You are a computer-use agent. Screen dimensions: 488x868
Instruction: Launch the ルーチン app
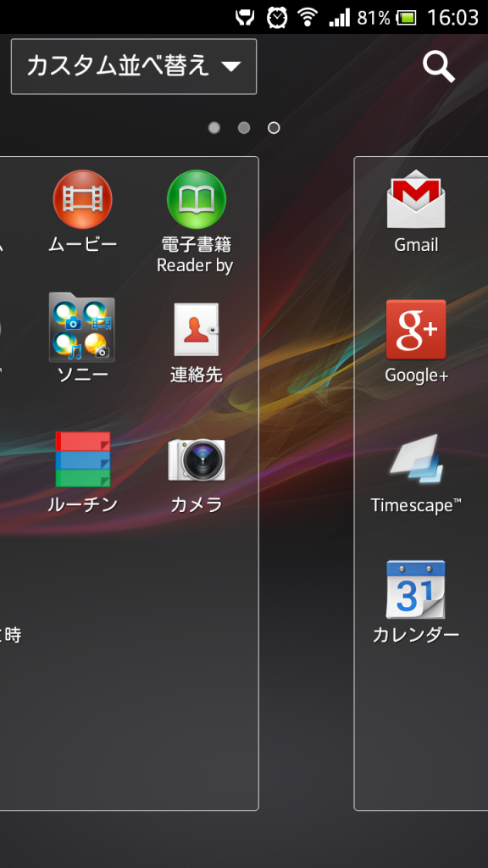point(82,459)
